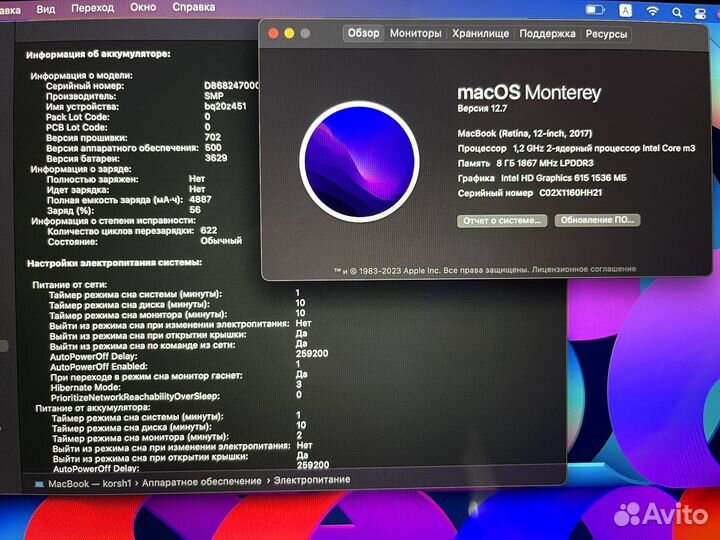Open the Лицензионное соглашение link
Image resolution: width=720 pixels, height=540 pixels.
tap(584, 269)
